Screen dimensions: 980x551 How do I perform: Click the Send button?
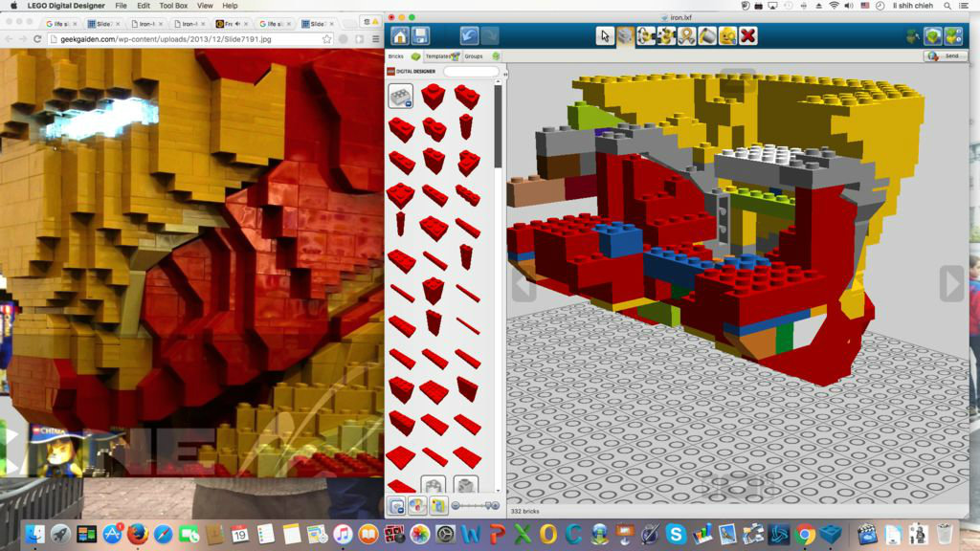[x=945, y=55]
